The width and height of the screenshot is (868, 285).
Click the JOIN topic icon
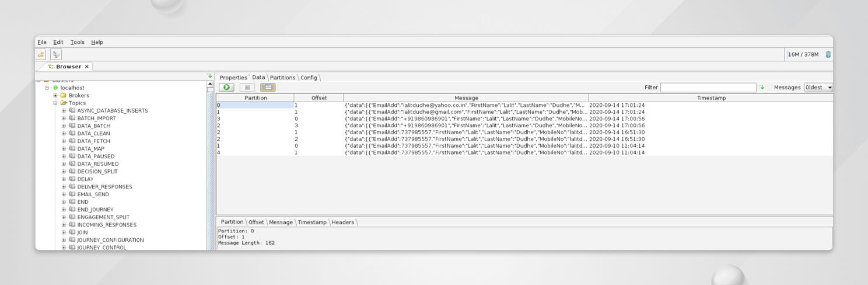click(x=72, y=232)
